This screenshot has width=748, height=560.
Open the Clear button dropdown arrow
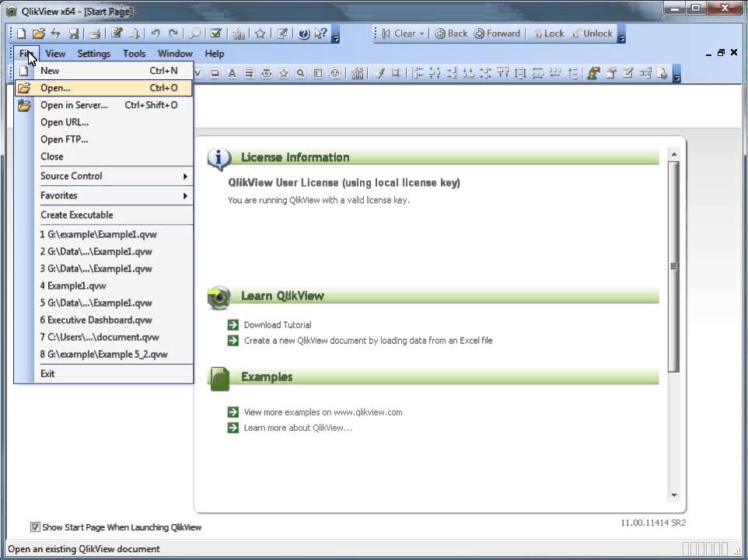tap(421, 34)
